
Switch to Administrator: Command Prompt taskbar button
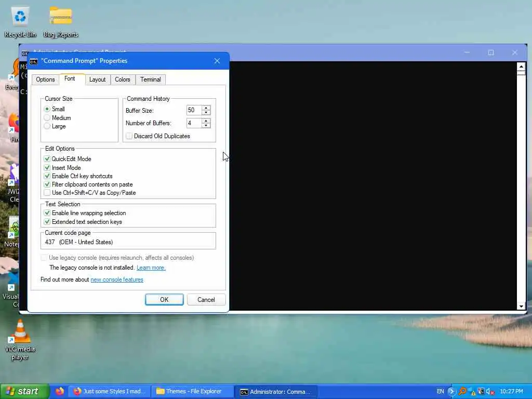pyautogui.click(x=276, y=392)
